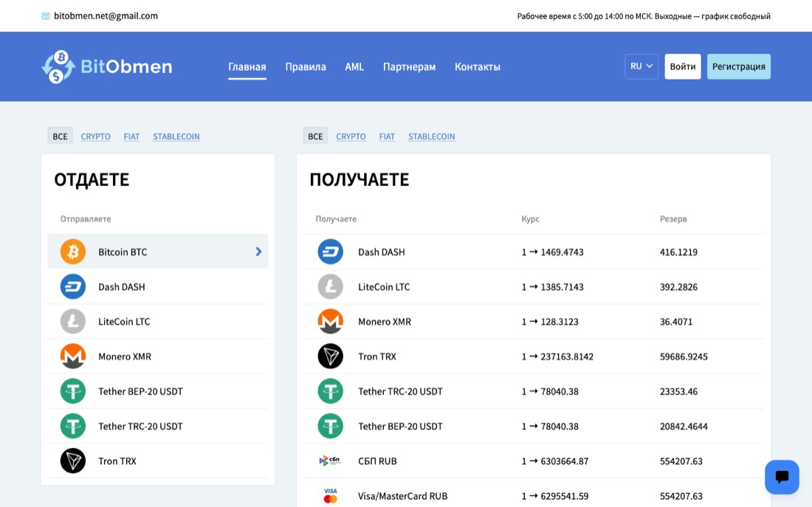
Task: Click Tether BEP-20 icon in Отдаете list
Action: (73, 391)
